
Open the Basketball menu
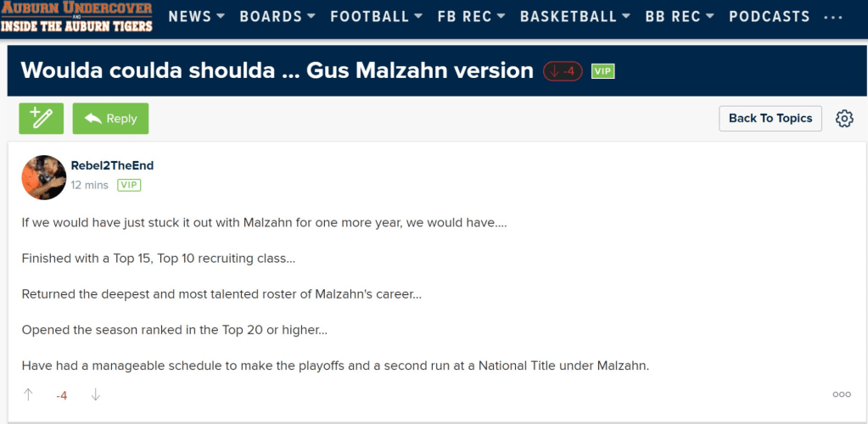coord(574,17)
